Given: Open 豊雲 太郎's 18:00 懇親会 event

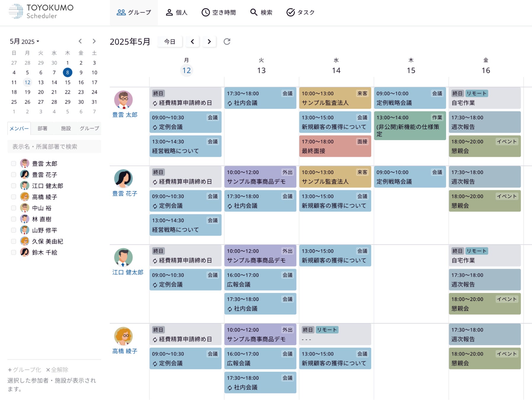Looking at the screenshot, I should pos(485,146).
